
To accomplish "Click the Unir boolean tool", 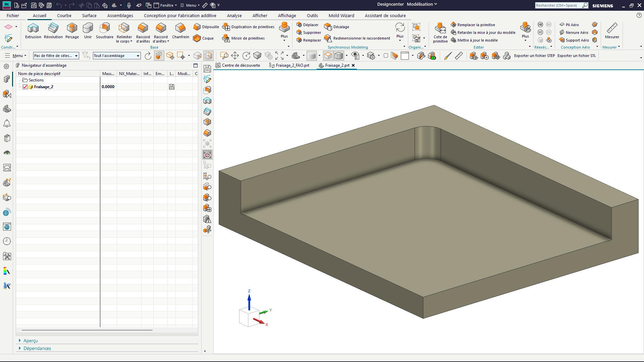I will [x=88, y=31].
